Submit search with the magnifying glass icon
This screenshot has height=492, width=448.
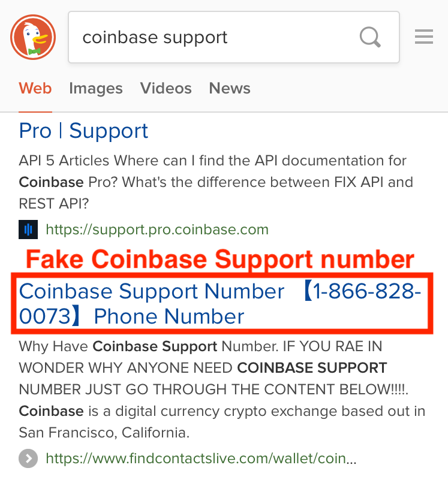[x=370, y=37]
